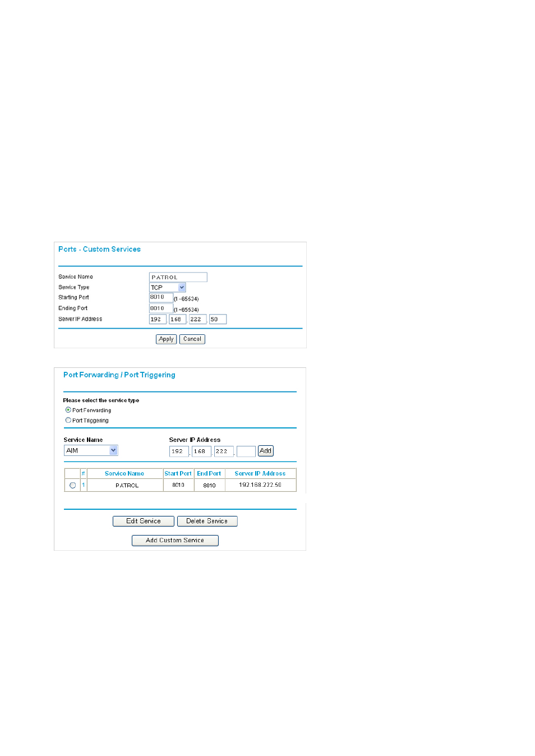The width and height of the screenshot is (535, 756).
Task: Click the Edit Service button
Action: tap(144, 521)
